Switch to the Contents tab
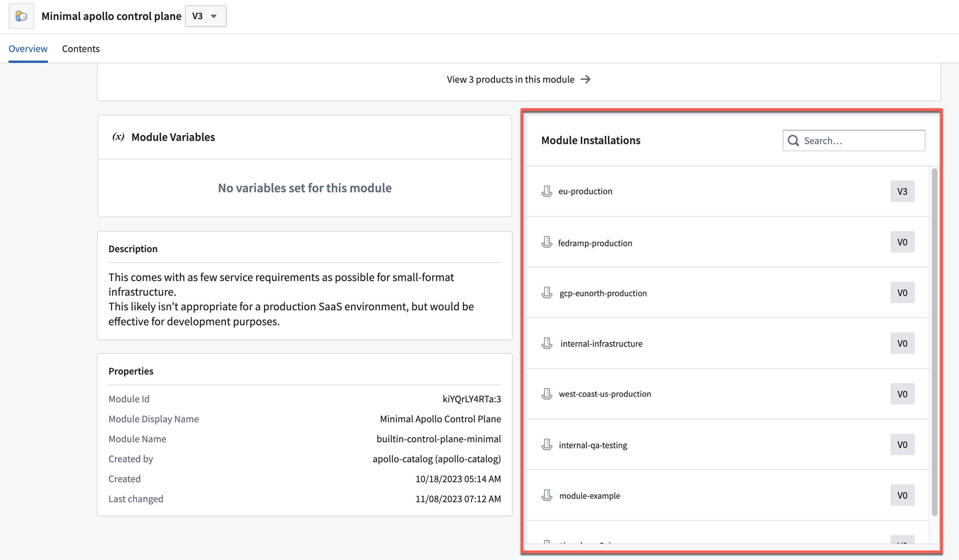This screenshot has height=560, width=959. coord(81,49)
